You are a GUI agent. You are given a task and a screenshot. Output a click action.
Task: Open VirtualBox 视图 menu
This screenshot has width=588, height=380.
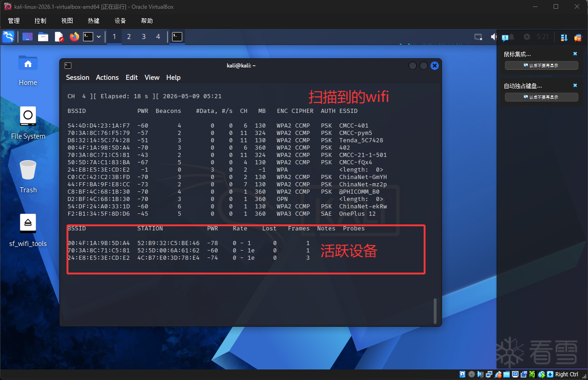[67, 21]
